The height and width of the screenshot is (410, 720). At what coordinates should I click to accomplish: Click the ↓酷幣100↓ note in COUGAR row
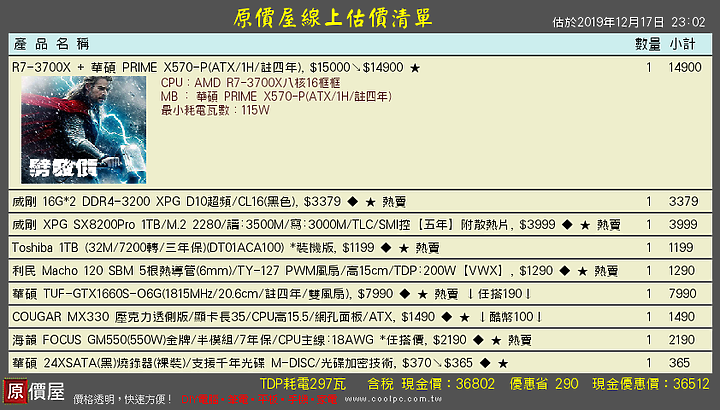click(x=511, y=317)
